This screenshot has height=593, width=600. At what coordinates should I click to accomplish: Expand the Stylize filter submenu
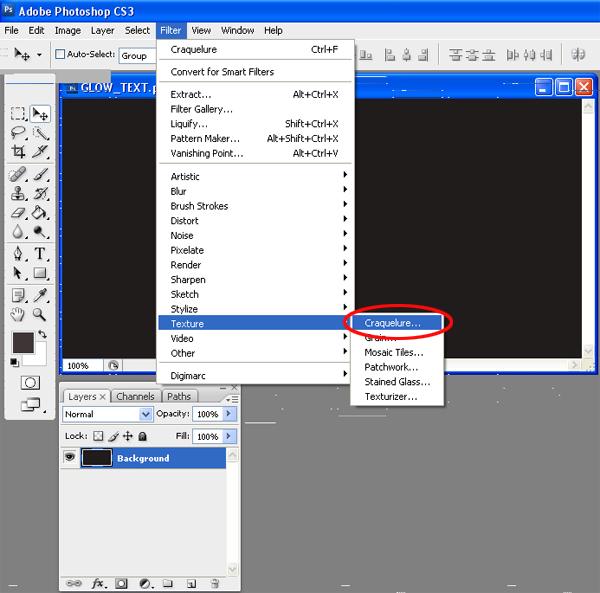255,309
